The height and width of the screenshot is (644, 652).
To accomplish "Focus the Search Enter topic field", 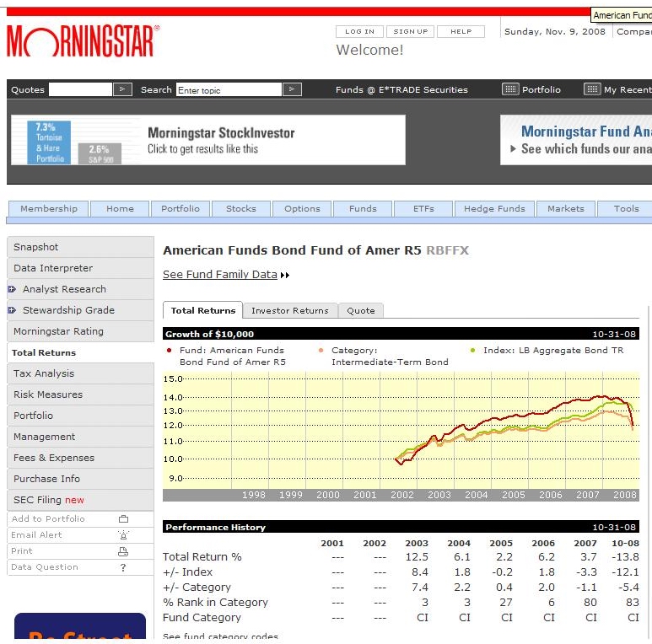I will (x=229, y=89).
